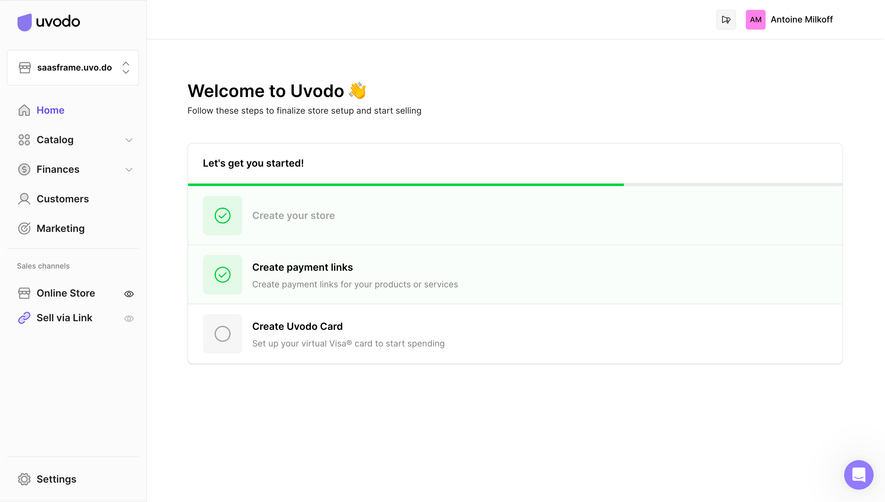
Task: Expand the Catalog chevron
Action: (x=129, y=140)
